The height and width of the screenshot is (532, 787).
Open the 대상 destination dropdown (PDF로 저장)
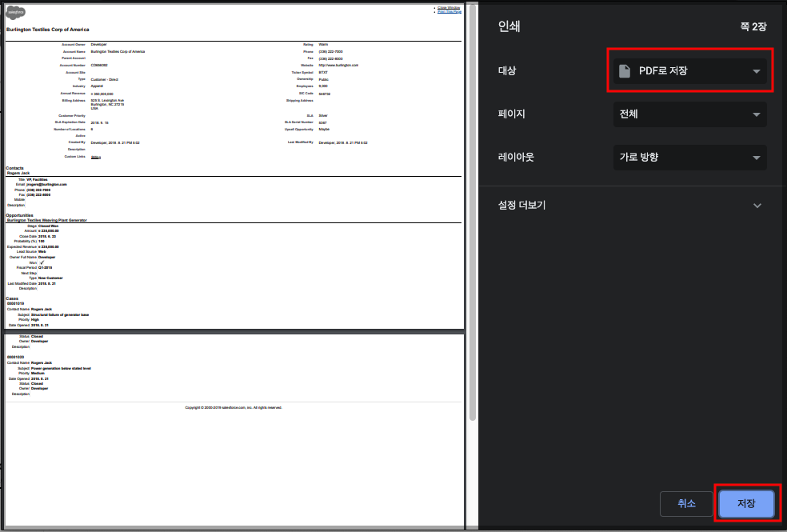[x=689, y=70]
